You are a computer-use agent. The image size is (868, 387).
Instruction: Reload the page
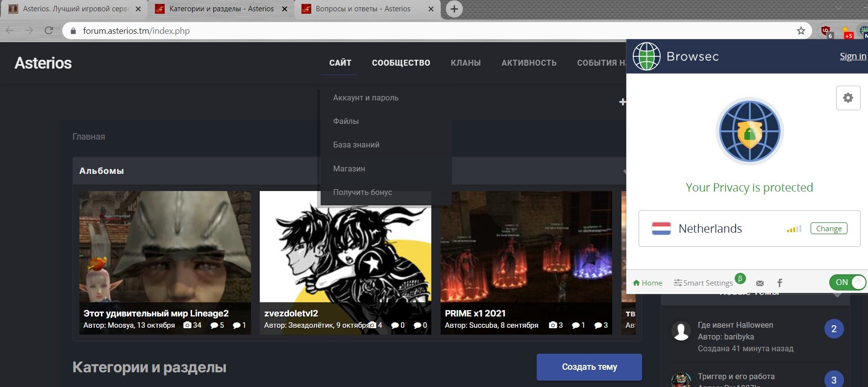coord(49,30)
